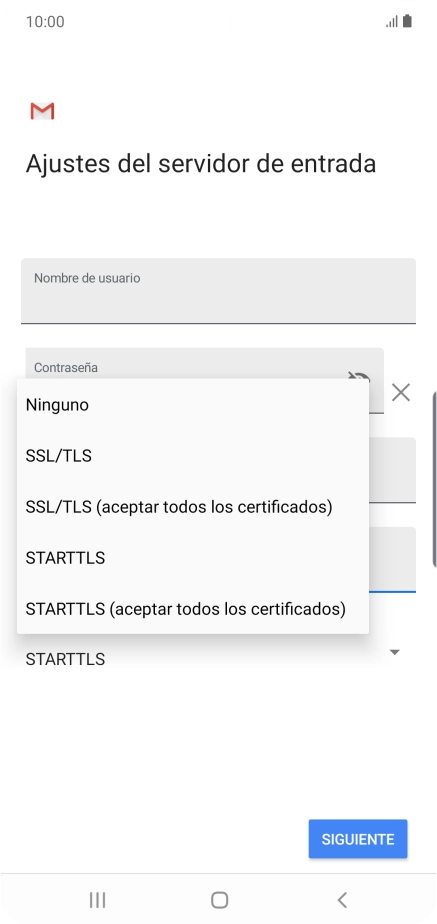Focus the Nombre de usuario field
Image resolution: width=437 pixels, height=924 pixels.
(x=218, y=291)
